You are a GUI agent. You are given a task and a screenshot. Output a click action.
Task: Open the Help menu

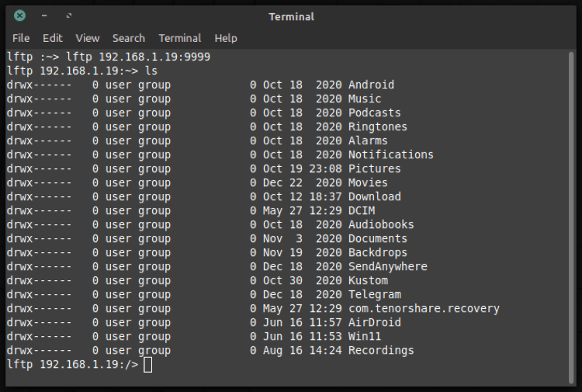pos(226,38)
